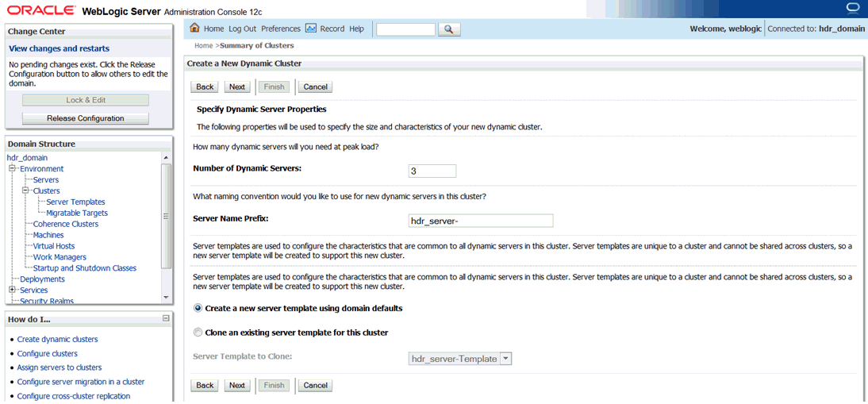Click Record in the toolbar
This screenshot has width=868, height=404.
(x=332, y=29)
